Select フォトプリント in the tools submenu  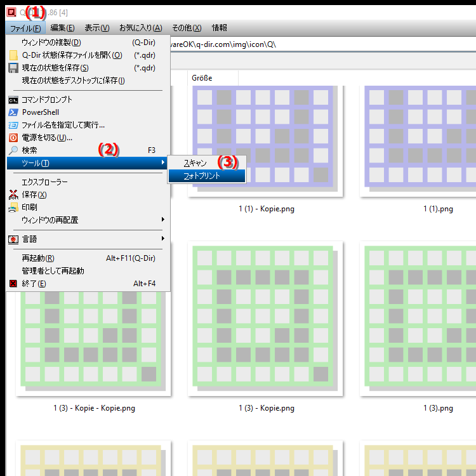[x=207, y=176]
